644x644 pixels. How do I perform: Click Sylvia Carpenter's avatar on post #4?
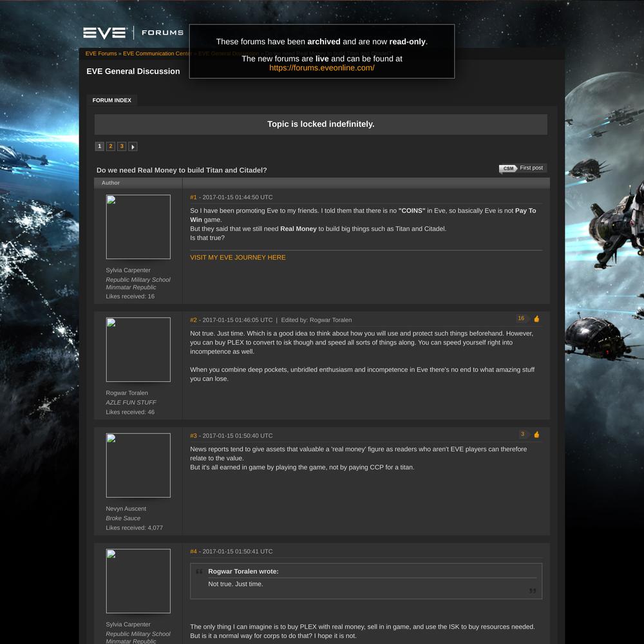click(138, 581)
